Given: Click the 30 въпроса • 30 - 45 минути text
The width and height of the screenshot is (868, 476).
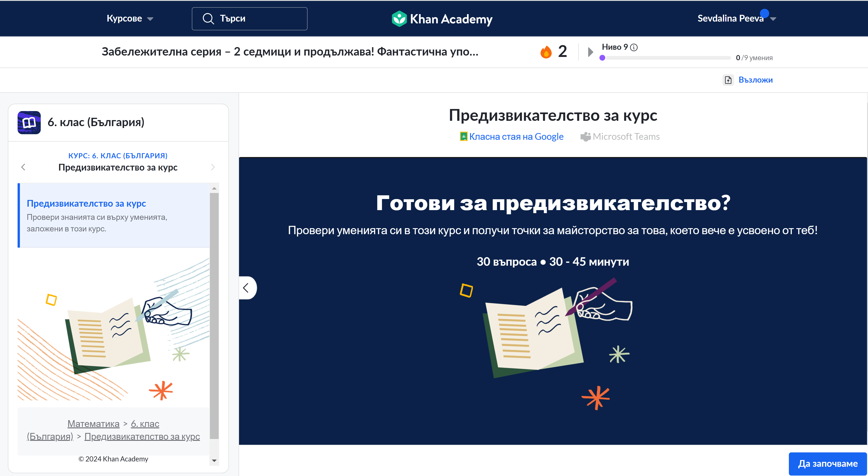Looking at the screenshot, I should pos(553,262).
